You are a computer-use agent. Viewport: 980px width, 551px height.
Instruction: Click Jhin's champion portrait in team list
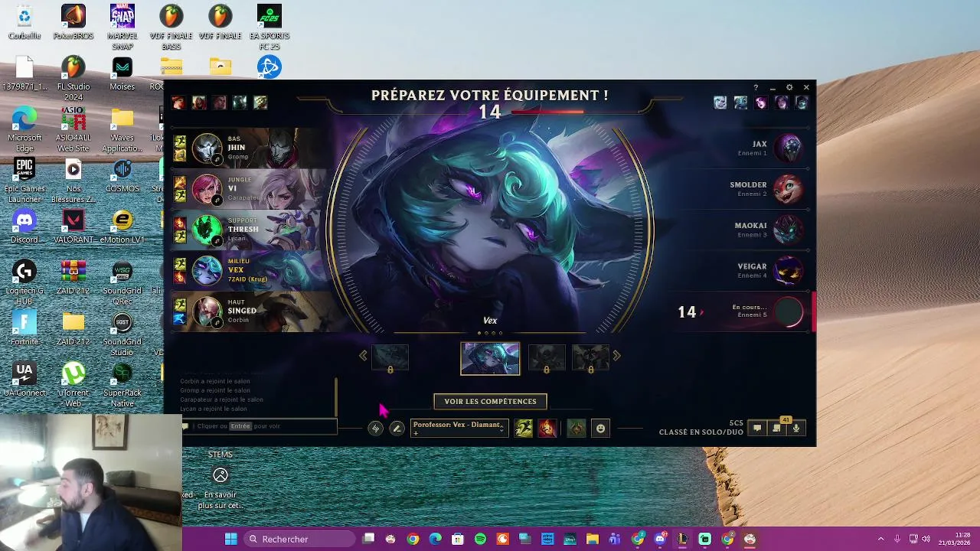click(207, 148)
